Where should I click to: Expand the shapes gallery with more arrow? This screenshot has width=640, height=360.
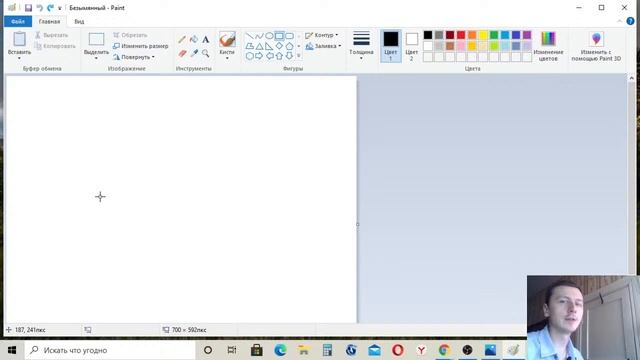299,56
